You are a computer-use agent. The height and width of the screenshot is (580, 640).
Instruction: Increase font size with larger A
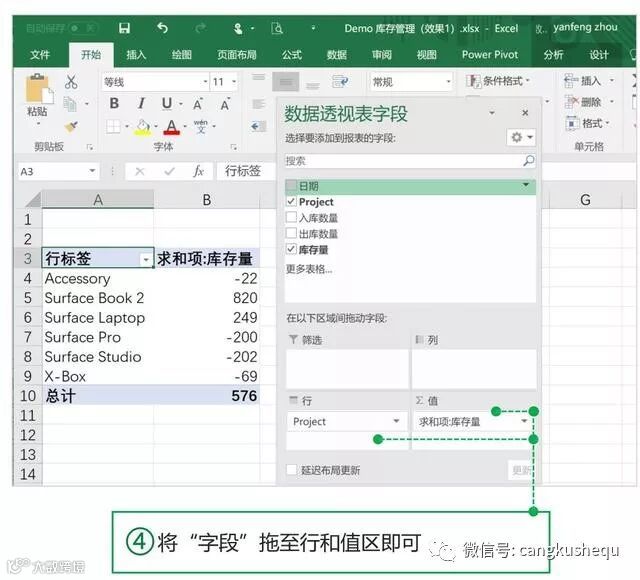point(198,104)
